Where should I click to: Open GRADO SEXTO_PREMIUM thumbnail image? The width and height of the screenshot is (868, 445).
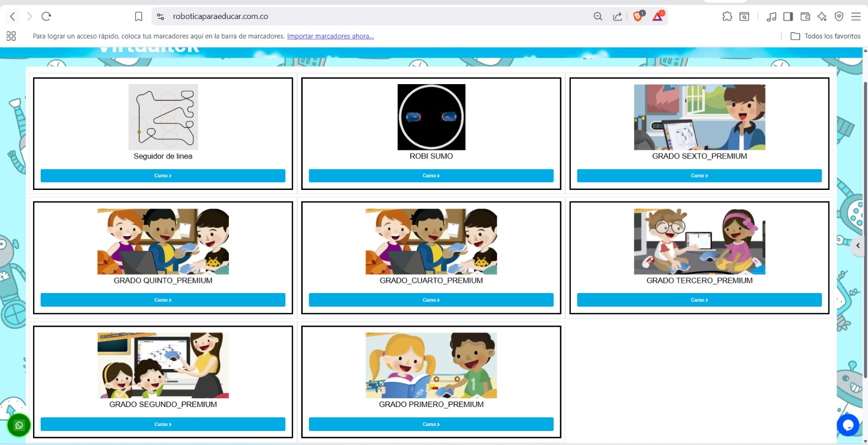(699, 117)
